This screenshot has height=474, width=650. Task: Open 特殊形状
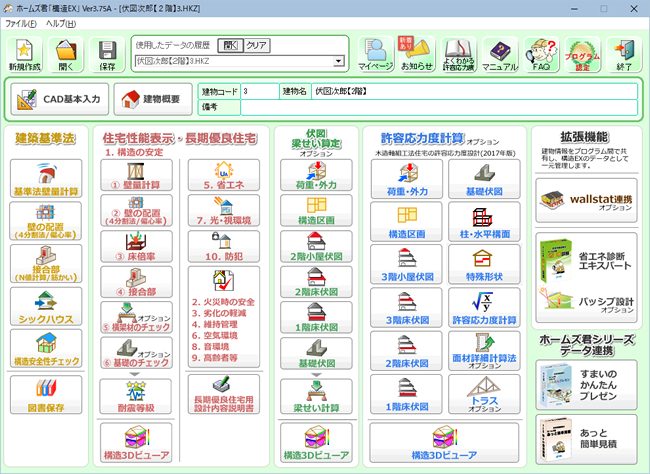[484, 265]
